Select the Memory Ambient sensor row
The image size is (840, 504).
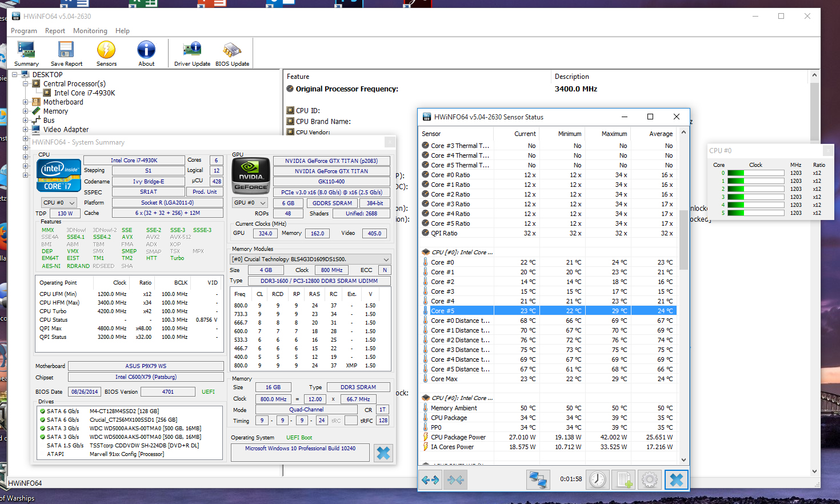549,408
